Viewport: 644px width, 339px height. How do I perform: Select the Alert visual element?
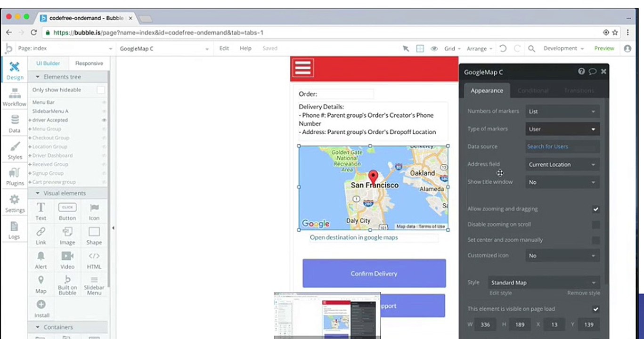[x=41, y=260]
